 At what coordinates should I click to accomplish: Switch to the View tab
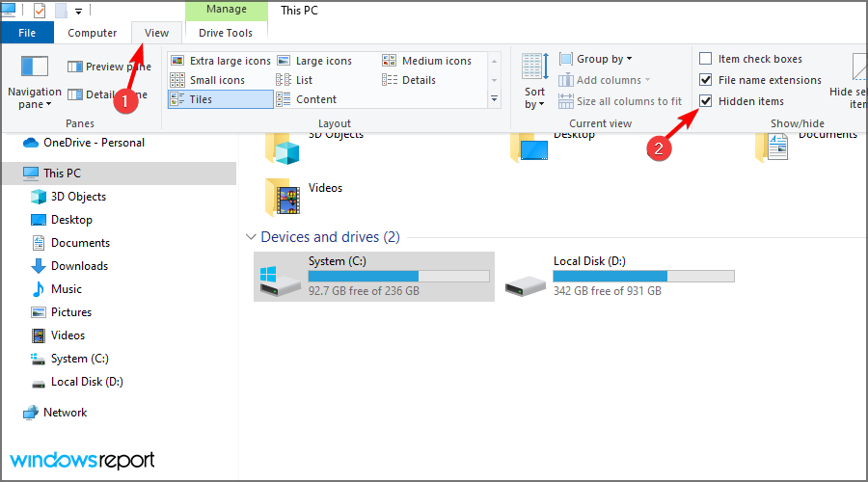156,33
